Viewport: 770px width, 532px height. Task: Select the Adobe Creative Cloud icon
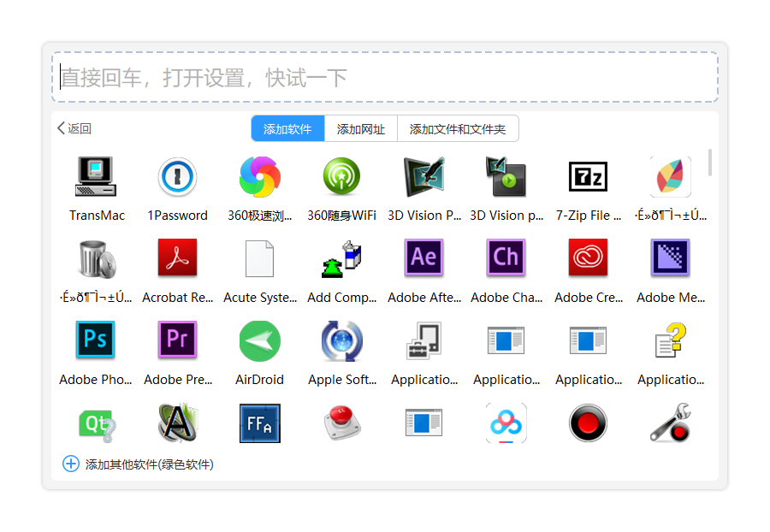pyautogui.click(x=588, y=257)
